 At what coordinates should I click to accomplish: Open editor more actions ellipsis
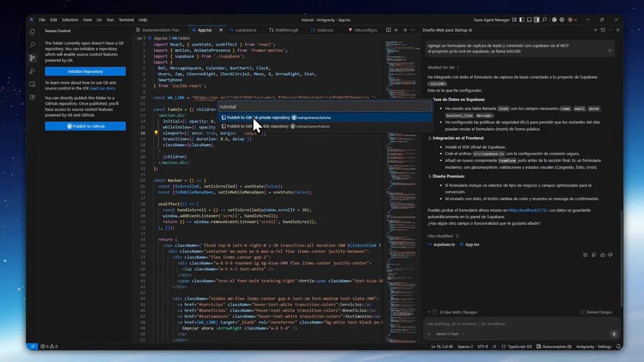pos(413,30)
